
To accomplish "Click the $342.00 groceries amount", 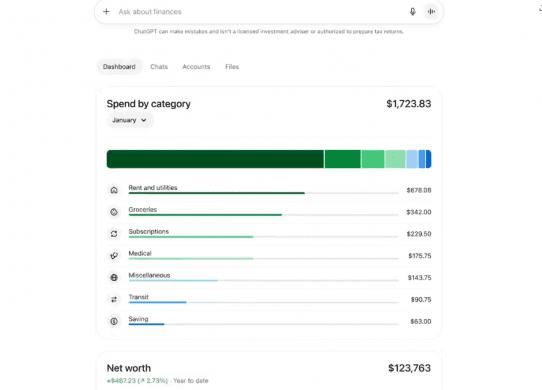I will tap(419, 212).
